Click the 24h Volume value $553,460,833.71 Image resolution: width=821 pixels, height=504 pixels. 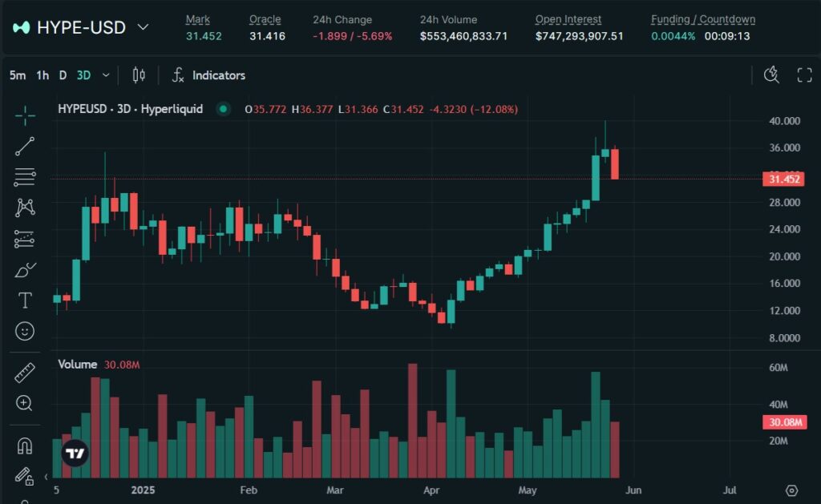tap(463, 36)
